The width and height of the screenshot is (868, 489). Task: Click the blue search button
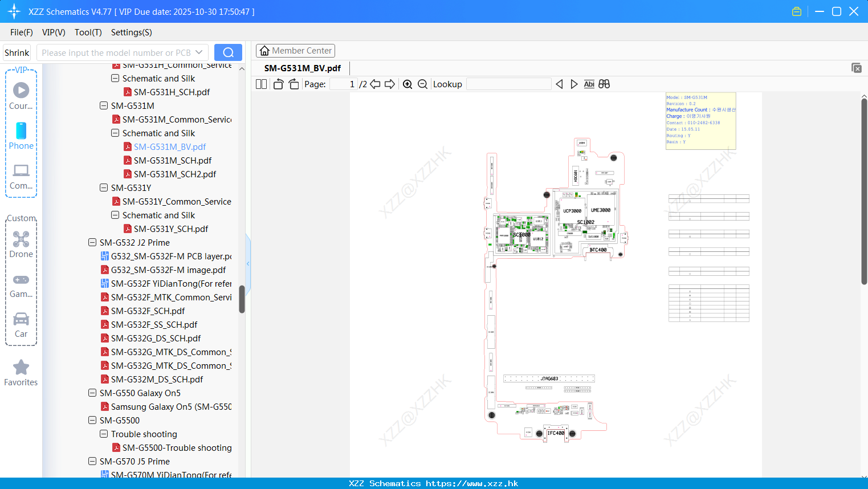pyautogui.click(x=228, y=52)
